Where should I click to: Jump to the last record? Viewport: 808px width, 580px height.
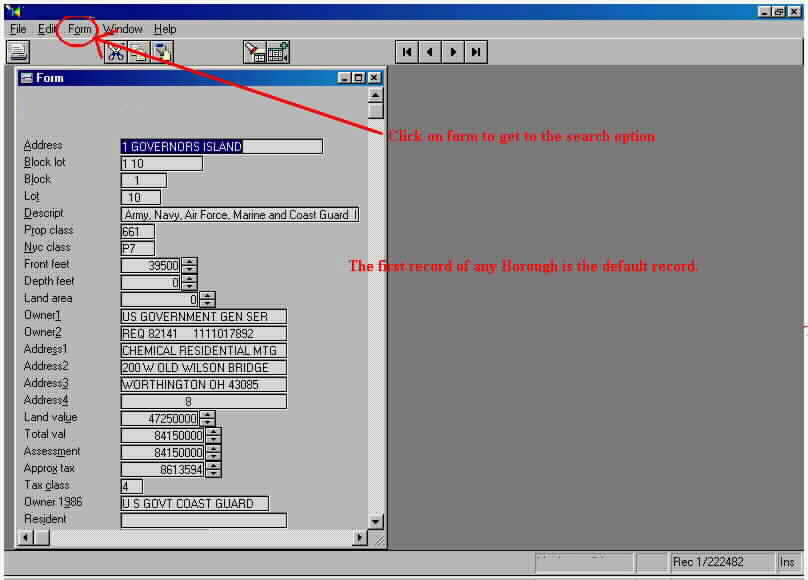[x=476, y=52]
